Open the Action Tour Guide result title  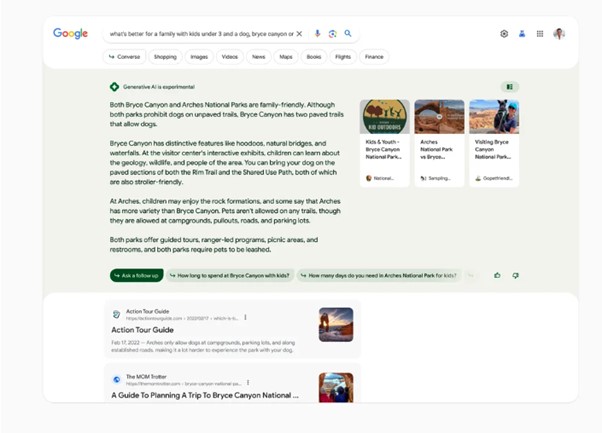pos(142,330)
